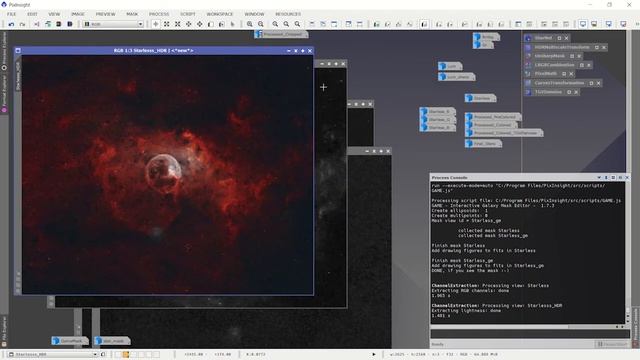Open the WORKSPACE menu
Image resolution: width=640 pixels, height=360 pixels.
pos(220,14)
